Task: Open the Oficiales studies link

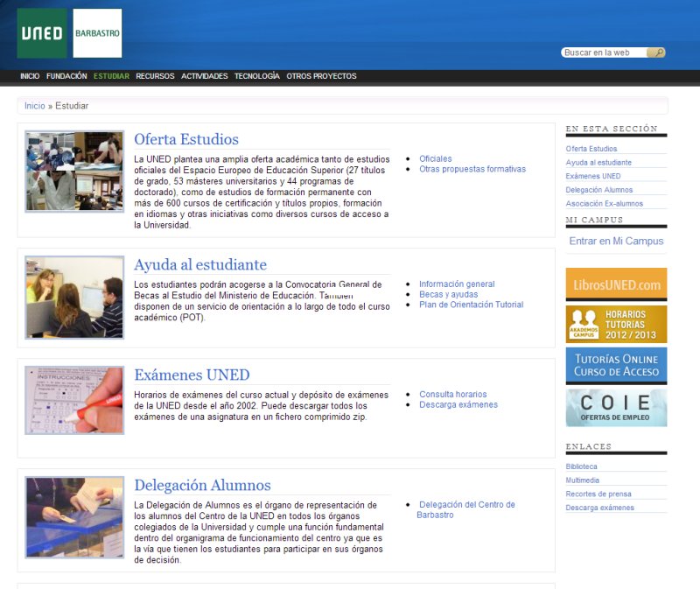Action: click(x=435, y=159)
